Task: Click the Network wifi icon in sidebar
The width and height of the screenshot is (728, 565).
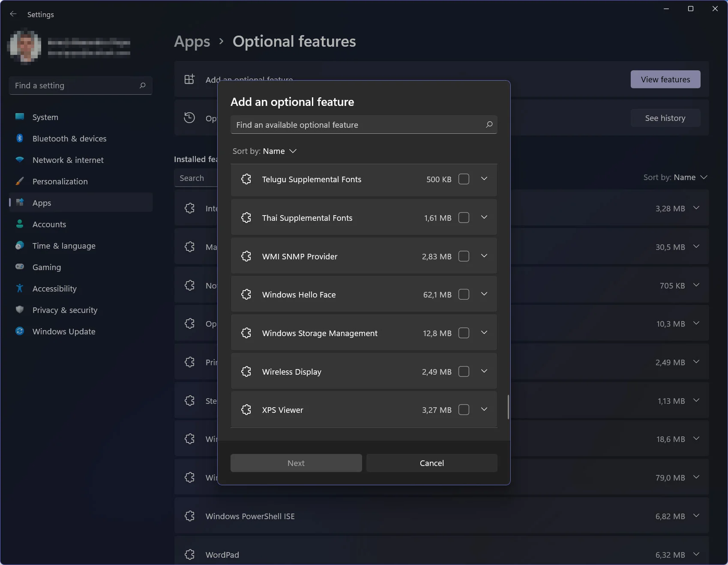Action: (20, 159)
